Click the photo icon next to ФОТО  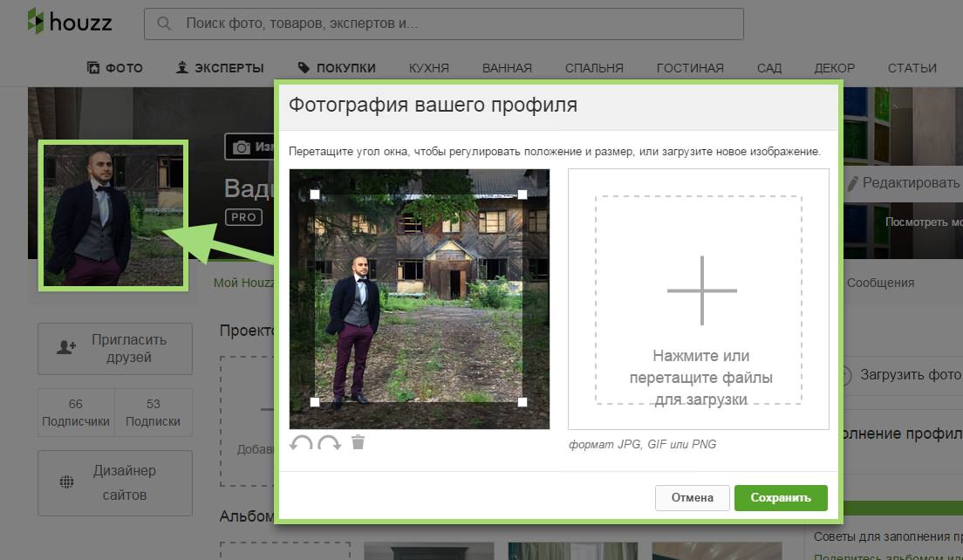click(92, 67)
